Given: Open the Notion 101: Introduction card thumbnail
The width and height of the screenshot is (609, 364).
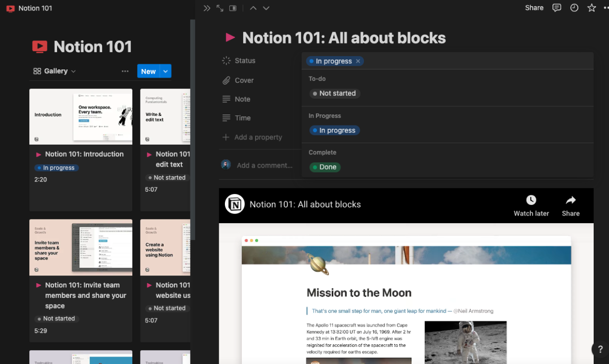Looking at the screenshot, I should (x=81, y=116).
